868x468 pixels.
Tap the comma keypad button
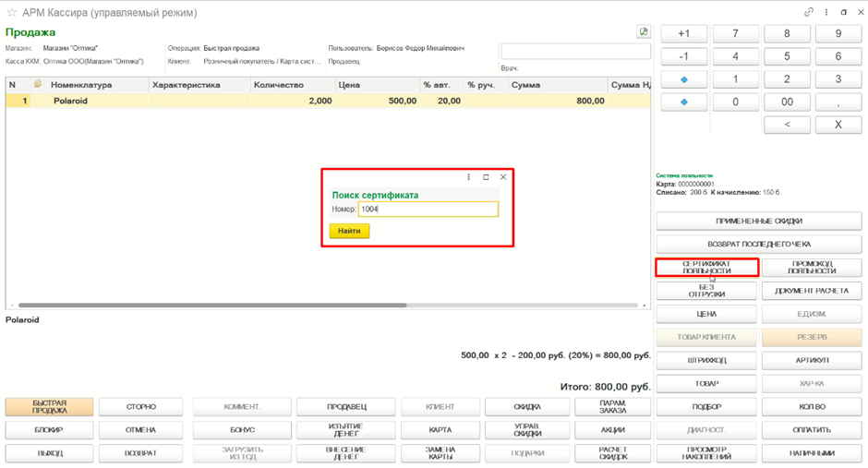[838, 102]
